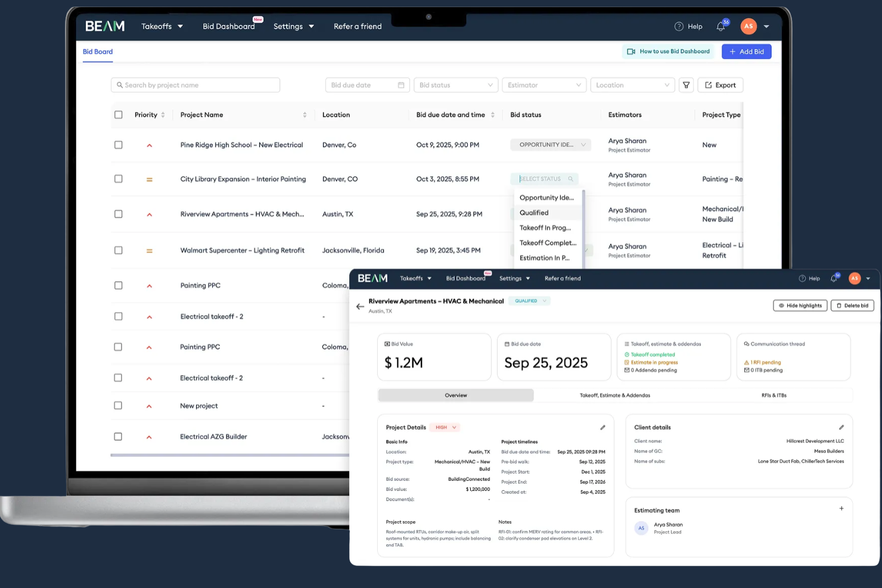882x588 pixels.
Task: Click the plus icon on Estimating team card
Action: click(x=841, y=508)
